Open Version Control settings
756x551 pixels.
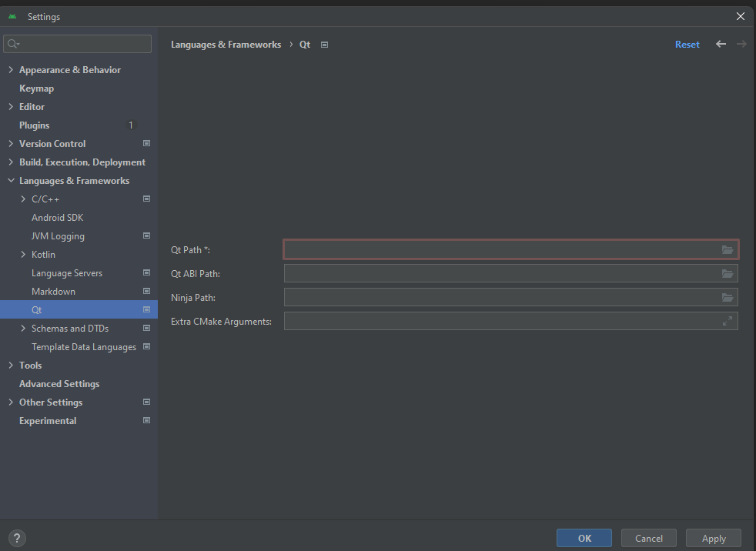click(x=52, y=144)
